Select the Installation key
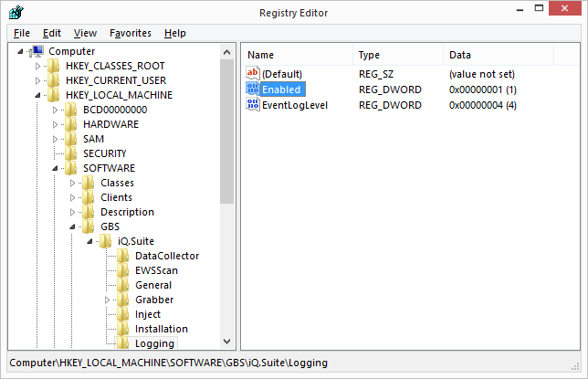This screenshot has height=379, width=588. pyautogui.click(x=161, y=329)
